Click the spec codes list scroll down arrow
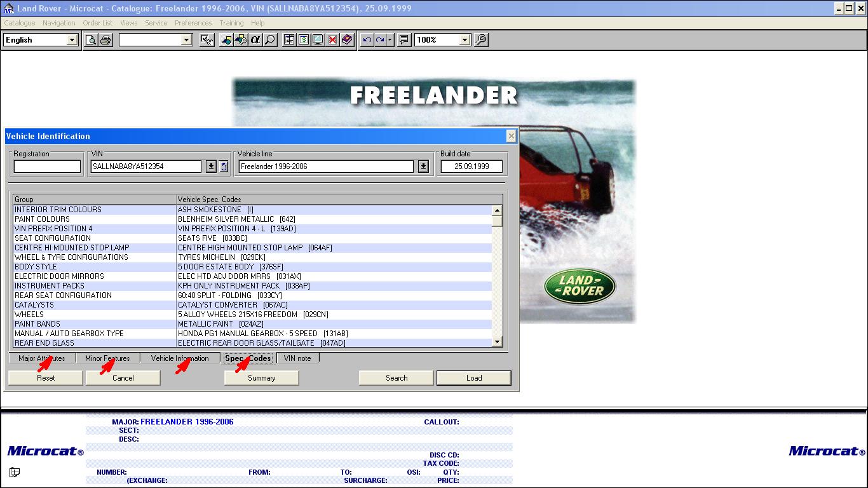 497,342
